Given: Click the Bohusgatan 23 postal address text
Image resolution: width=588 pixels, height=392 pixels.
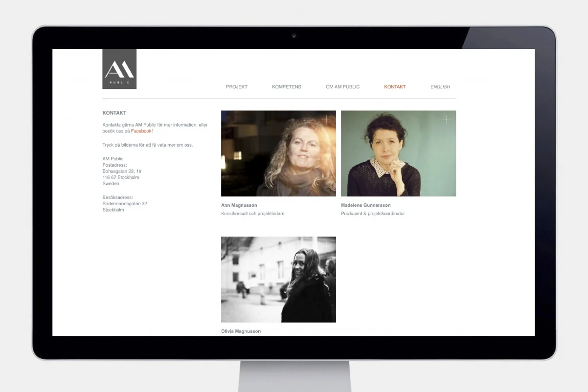Looking at the screenshot, I should [x=121, y=171].
